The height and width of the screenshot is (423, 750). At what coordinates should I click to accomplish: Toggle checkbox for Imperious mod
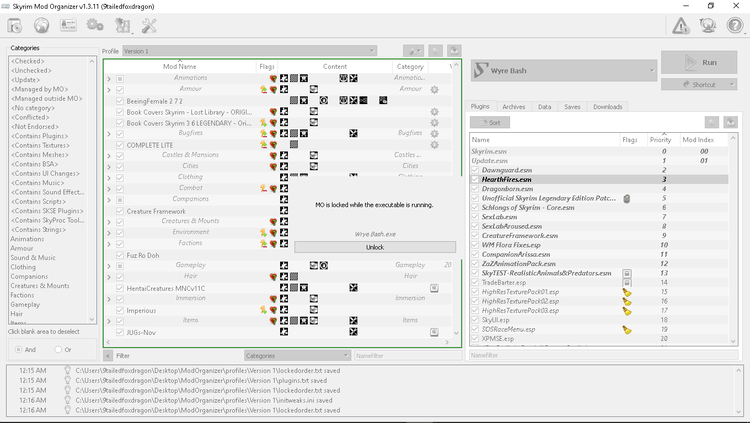120,310
